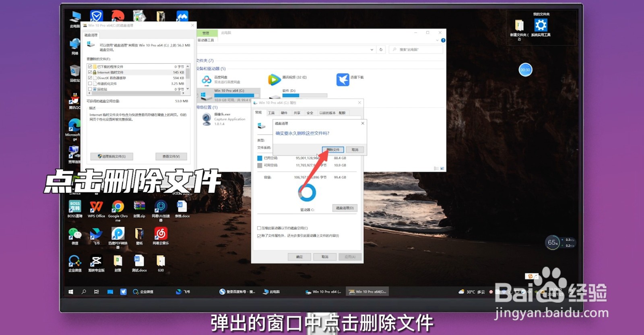
Task: Check the 回收站 entry in Disk Cleanup
Action: click(90, 89)
